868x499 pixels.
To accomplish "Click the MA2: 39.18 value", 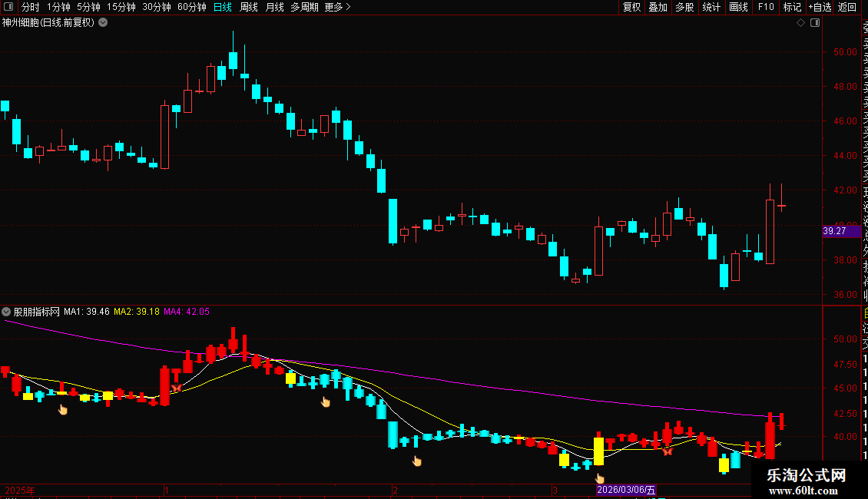I will (x=137, y=312).
